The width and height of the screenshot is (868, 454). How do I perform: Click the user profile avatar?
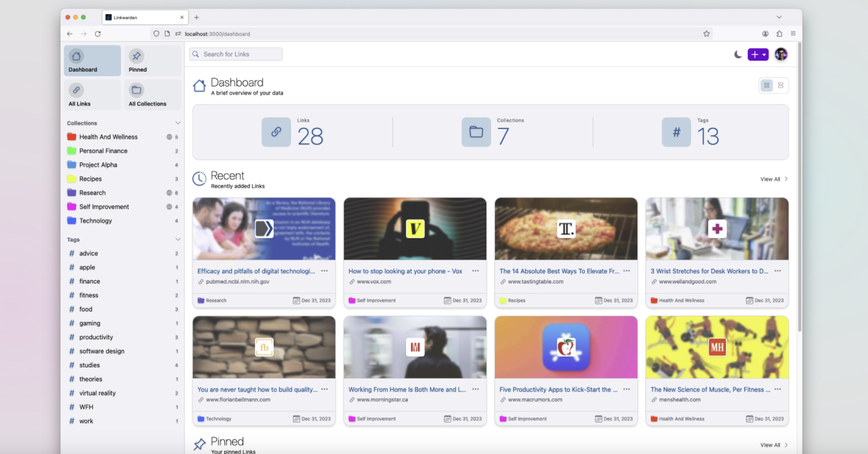coord(781,54)
